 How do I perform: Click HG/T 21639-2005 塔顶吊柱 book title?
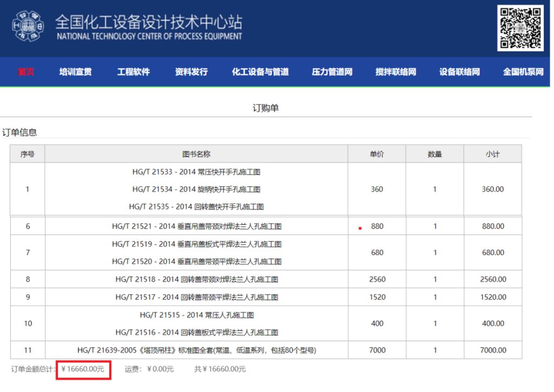(x=196, y=350)
